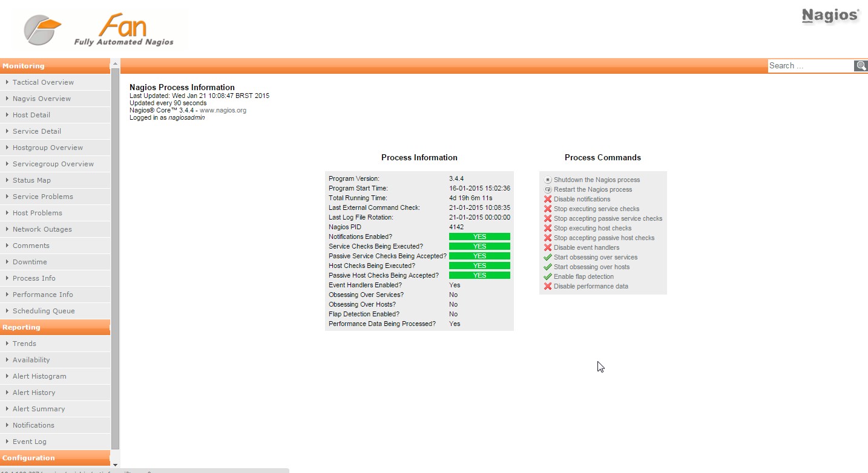Shutdown the Nagios process link
868x473 pixels.
597,180
